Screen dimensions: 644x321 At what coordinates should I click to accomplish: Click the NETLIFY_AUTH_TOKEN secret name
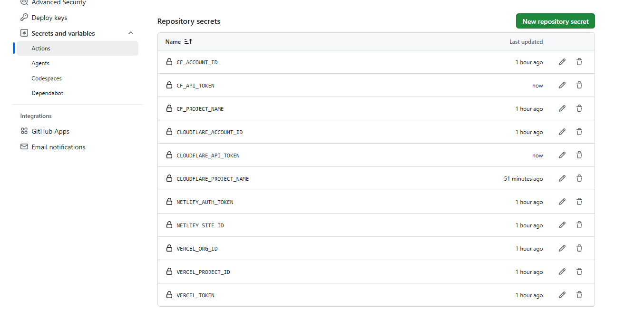(x=205, y=202)
